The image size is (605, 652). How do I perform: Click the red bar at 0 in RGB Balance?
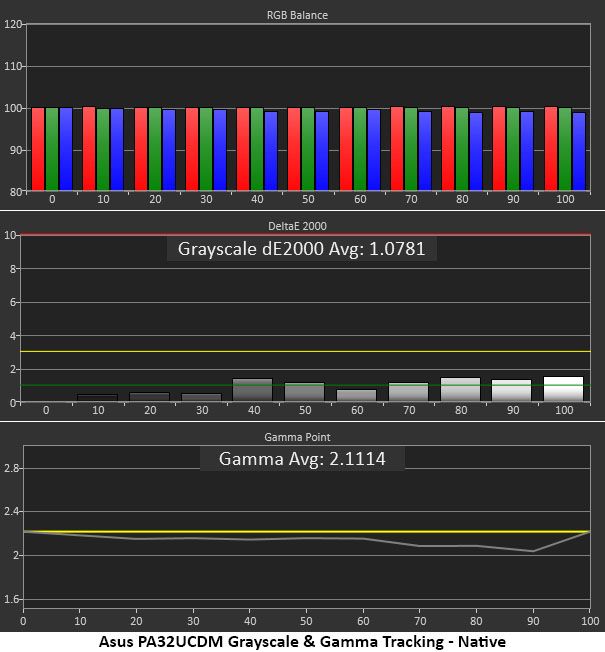click(x=38, y=149)
